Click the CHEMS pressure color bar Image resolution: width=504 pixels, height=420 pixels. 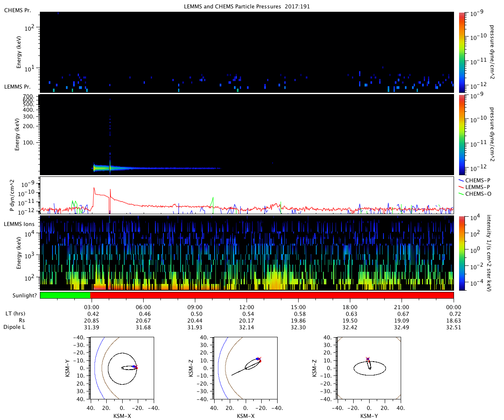[463, 52]
